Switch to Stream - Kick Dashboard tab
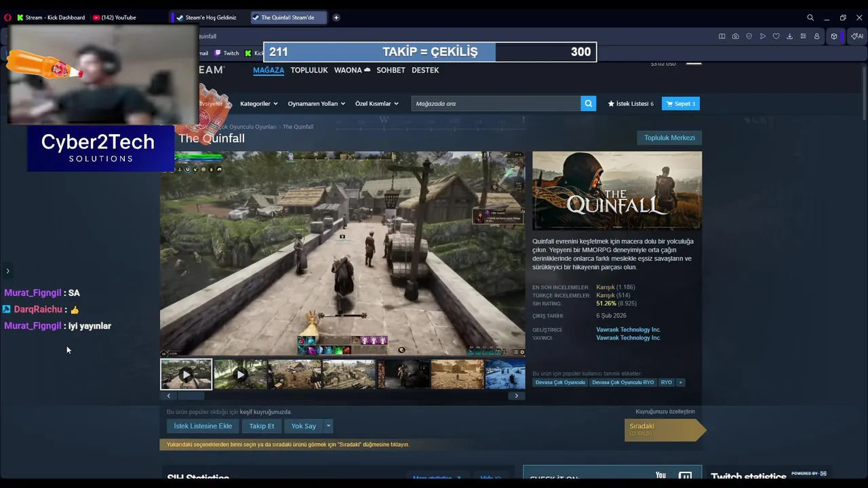The image size is (868, 488). point(52,18)
